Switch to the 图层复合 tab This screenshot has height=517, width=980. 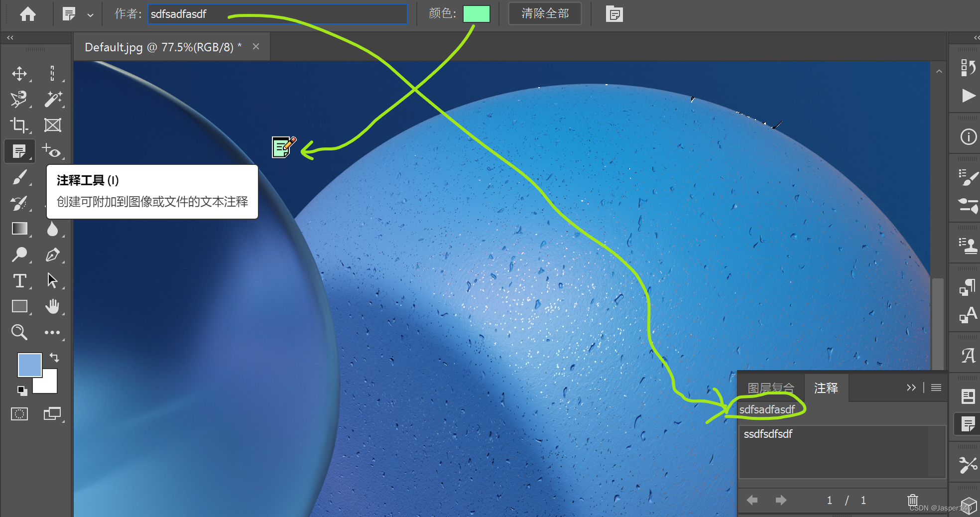(x=771, y=388)
